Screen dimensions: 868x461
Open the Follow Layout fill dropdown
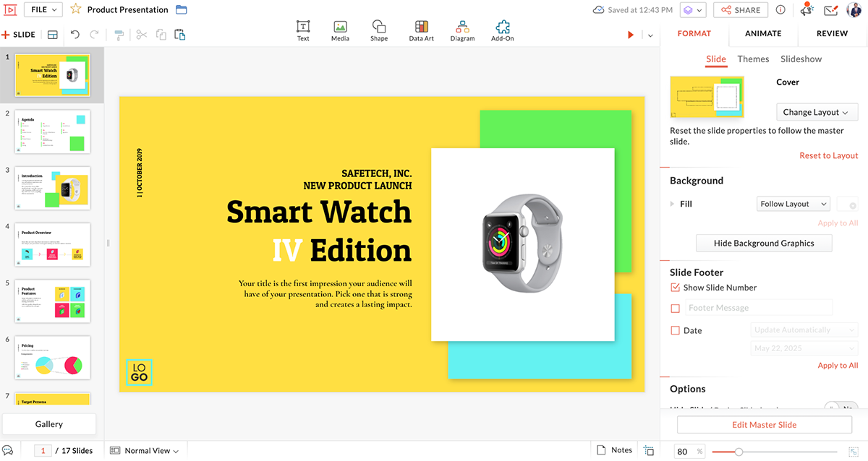(x=793, y=204)
